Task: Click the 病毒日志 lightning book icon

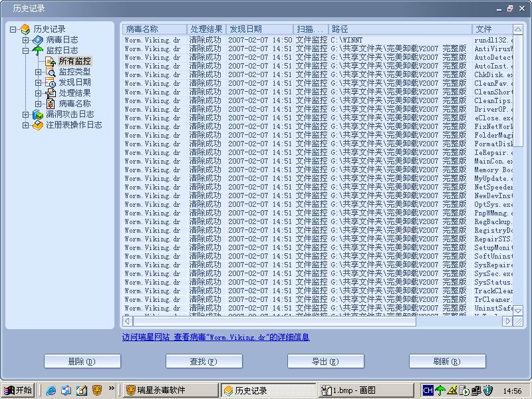Action: (x=38, y=40)
